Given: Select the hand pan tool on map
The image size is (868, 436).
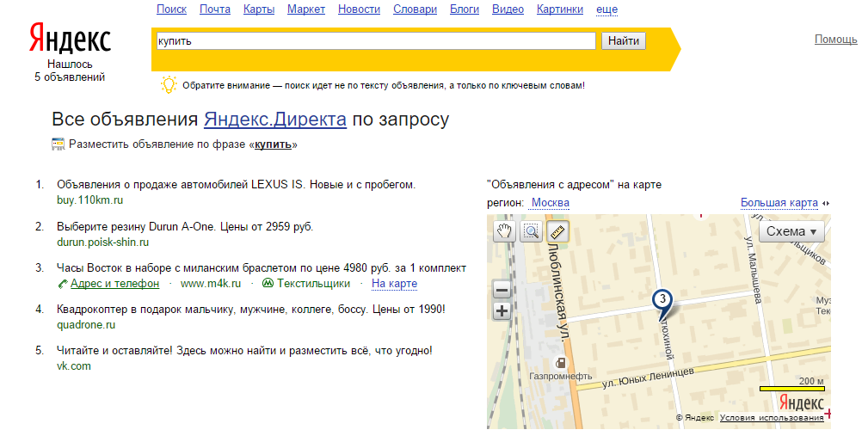Looking at the screenshot, I should [x=504, y=231].
